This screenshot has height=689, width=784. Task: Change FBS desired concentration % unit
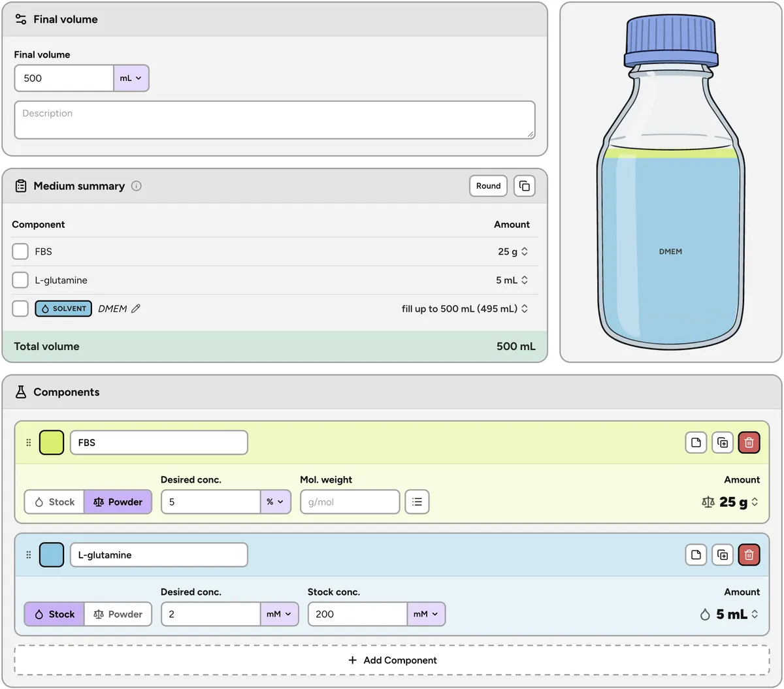click(x=275, y=502)
